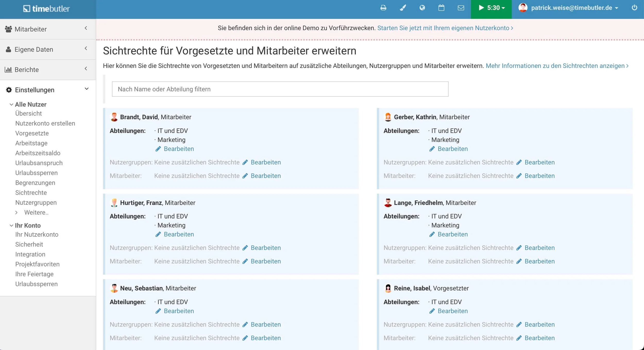The height and width of the screenshot is (350, 644).
Task: Open Nutzergruppen in the sidebar menu
Action: click(x=36, y=202)
